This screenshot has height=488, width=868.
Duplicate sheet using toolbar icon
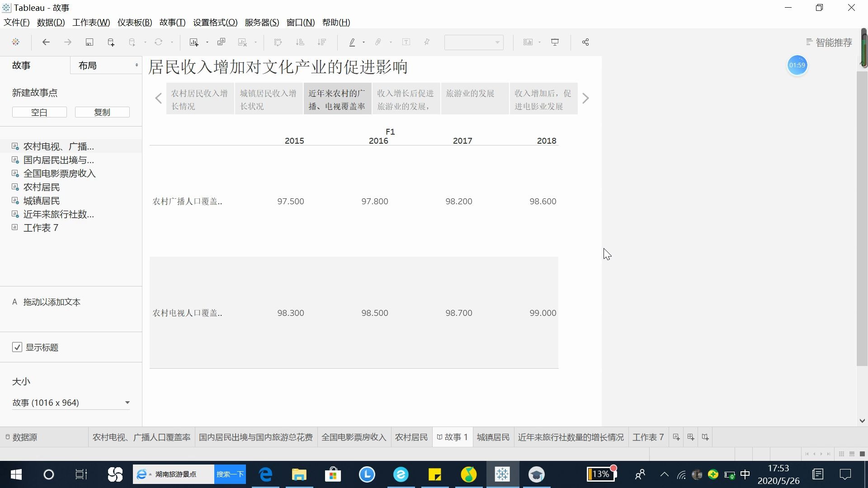(x=221, y=42)
